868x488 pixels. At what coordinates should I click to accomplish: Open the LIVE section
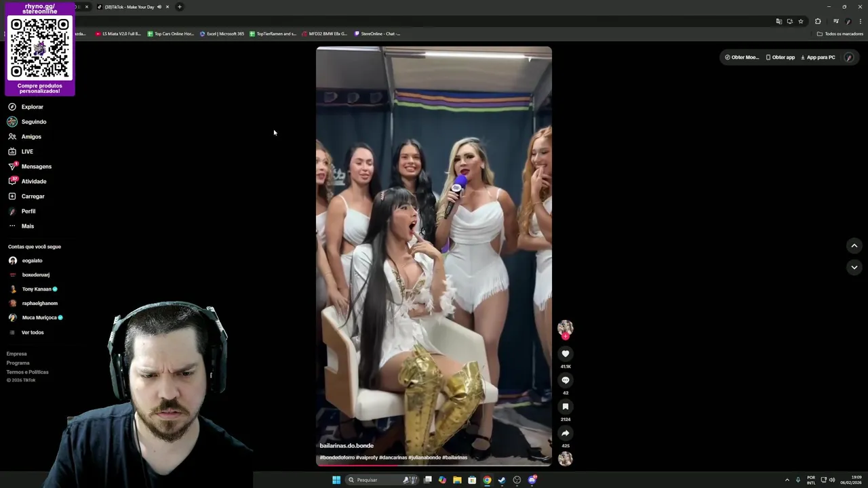[21, 151]
